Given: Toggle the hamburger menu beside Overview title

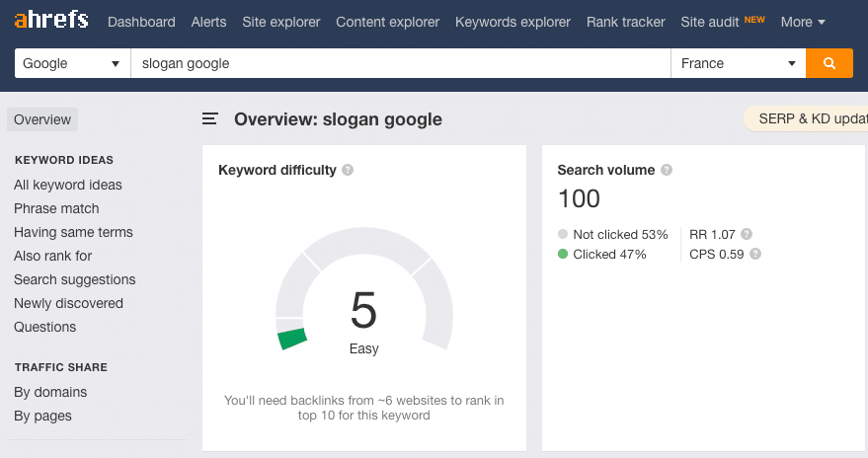Looking at the screenshot, I should [x=209, y=118].
